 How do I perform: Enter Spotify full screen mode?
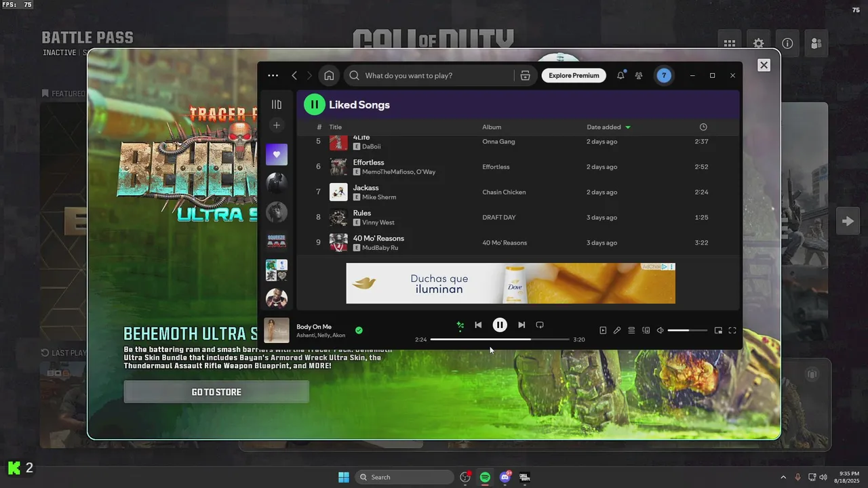click(732, 331)
